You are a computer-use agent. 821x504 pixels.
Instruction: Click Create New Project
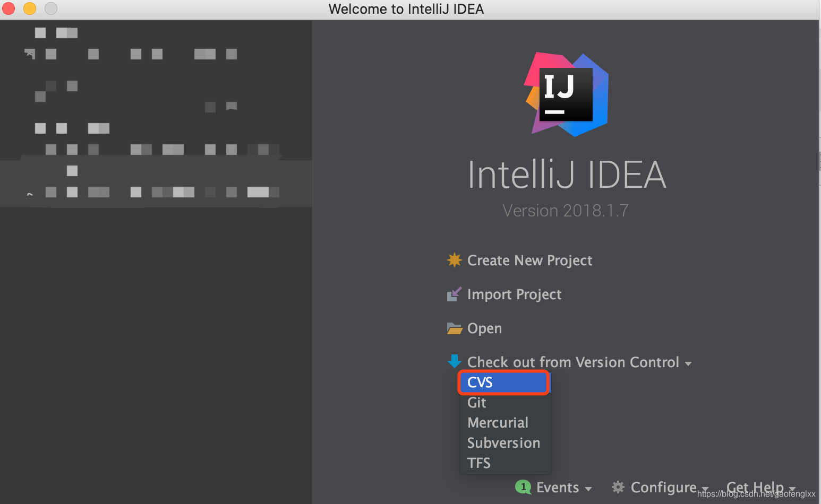click(529, 260)
